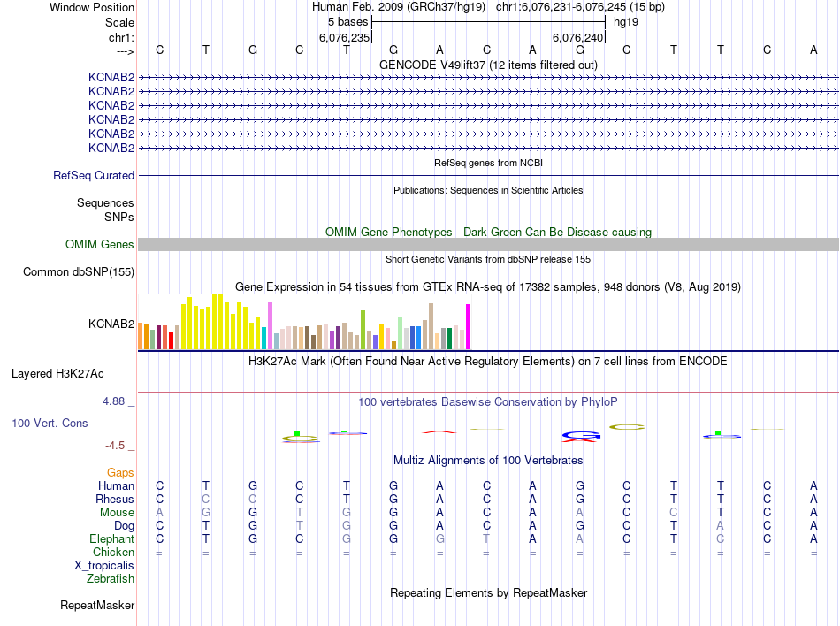Screen dimensions: 840x626
Task: Click the hg19 label beside the scale bar
Action: tap(626, 22)
